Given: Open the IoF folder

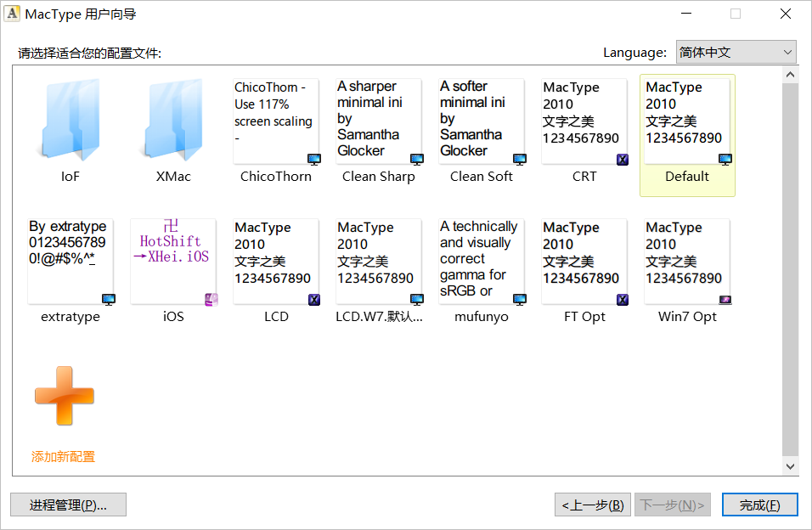Looking at the screenshot, I should tap(70, 119).
